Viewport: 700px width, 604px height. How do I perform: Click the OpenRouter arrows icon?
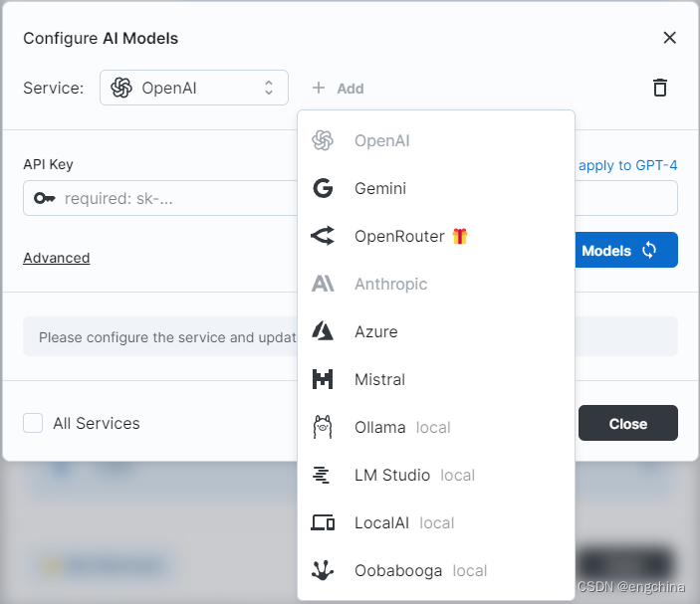(x=323, y=236)
